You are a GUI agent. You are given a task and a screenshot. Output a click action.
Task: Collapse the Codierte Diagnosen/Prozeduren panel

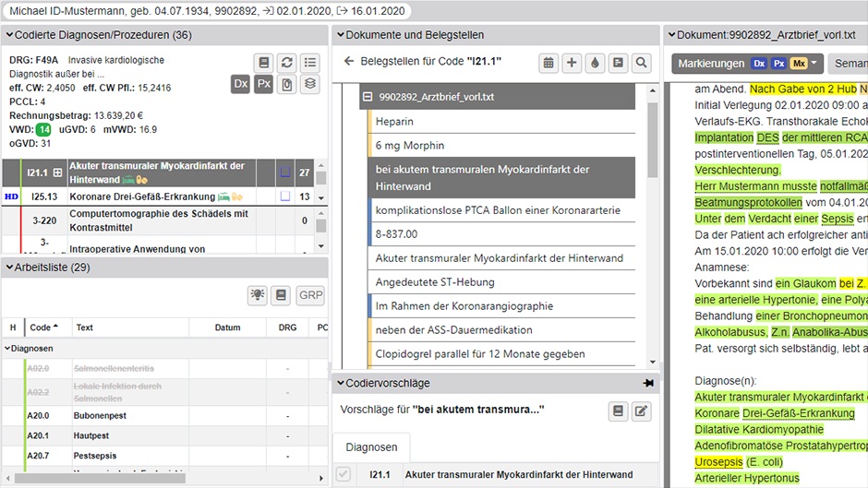(9, 35)
